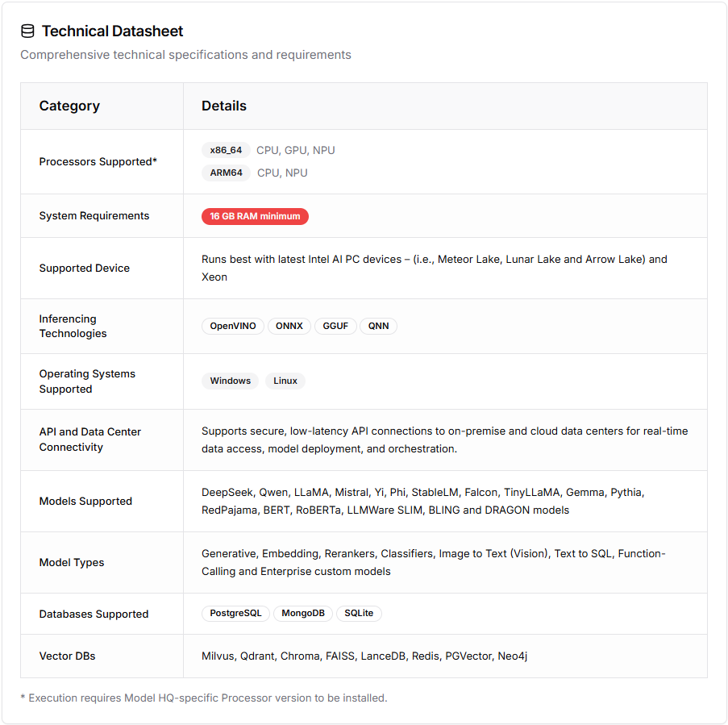Click the Technical Datasheet heading
The image size is (728, 725).
tap(112, 31)
